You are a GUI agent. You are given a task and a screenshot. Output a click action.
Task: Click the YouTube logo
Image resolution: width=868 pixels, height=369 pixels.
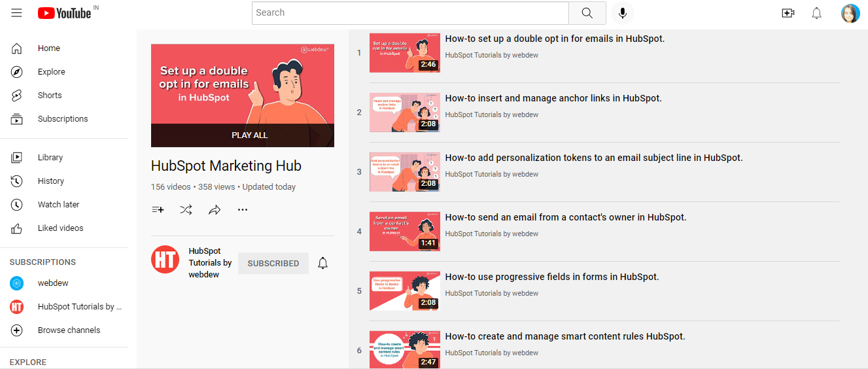pos(64,13)
